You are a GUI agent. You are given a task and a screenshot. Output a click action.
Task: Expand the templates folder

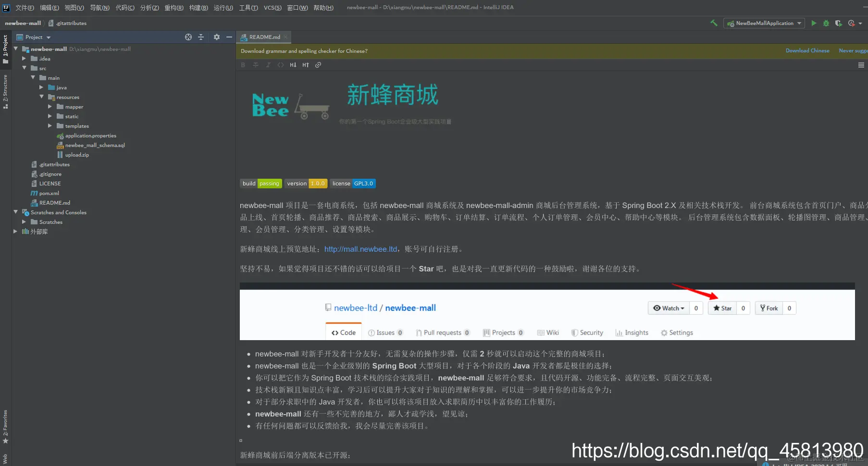pos(50,126)
